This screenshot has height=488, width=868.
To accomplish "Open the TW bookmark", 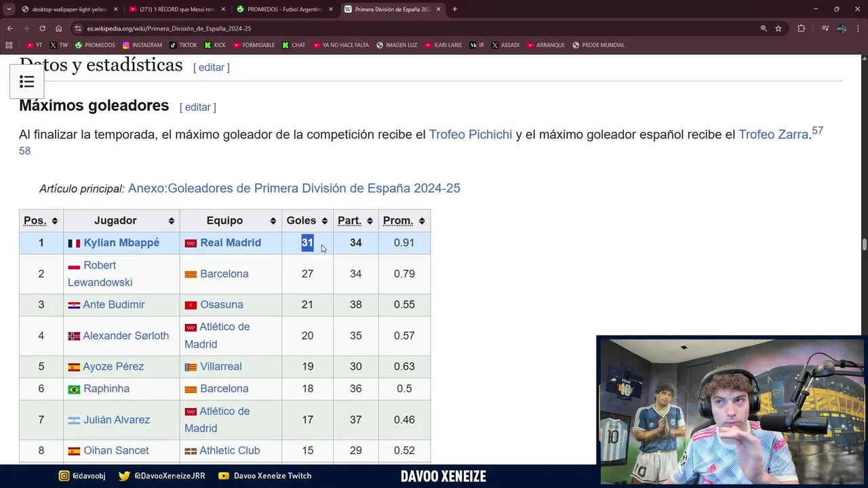I will tap(59, 45).
